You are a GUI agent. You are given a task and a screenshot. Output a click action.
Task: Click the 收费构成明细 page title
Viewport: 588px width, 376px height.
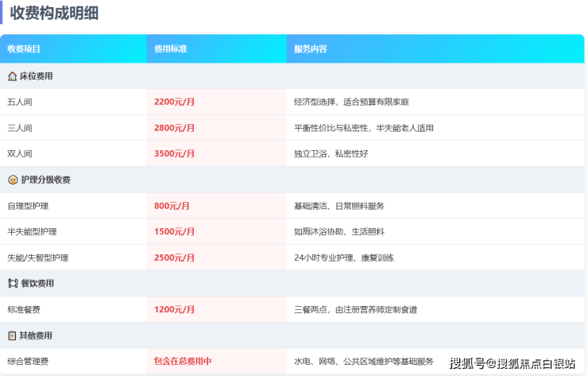coord(54,13)
